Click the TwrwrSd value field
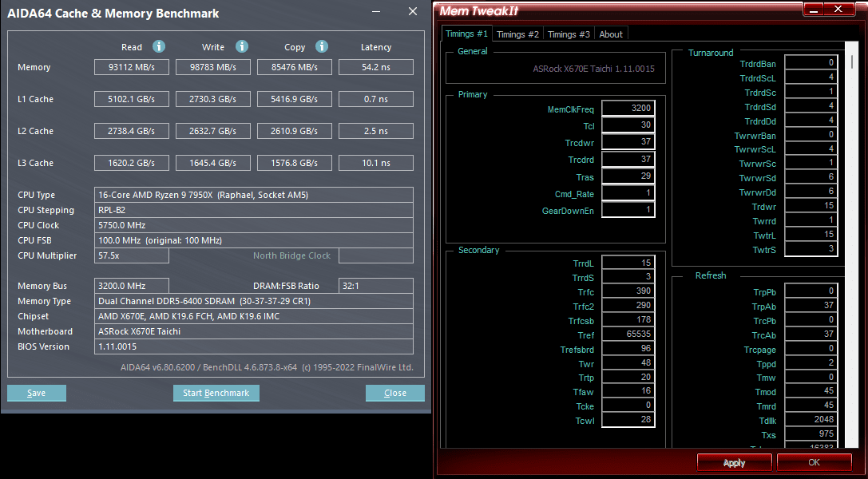868x479 pixels. coord(811,177)
